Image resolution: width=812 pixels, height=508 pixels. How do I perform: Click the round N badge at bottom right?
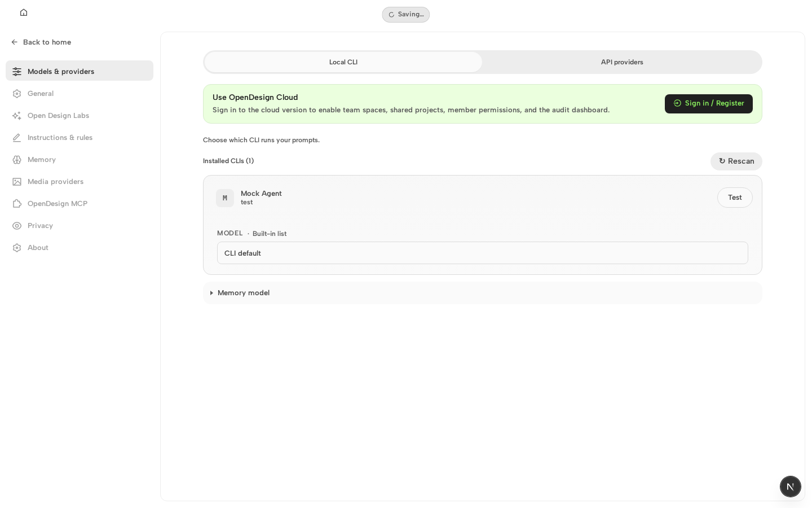[791, 487]
